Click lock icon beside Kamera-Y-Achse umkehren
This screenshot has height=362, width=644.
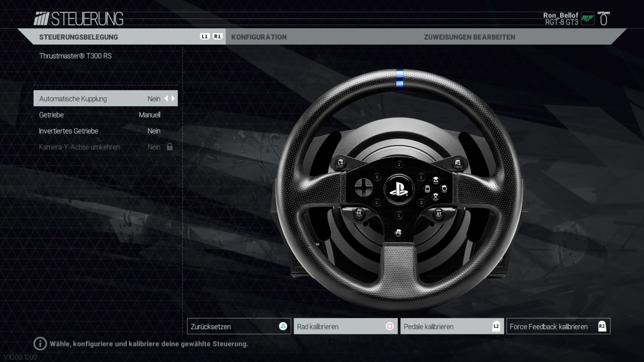(x=170, y=147)
